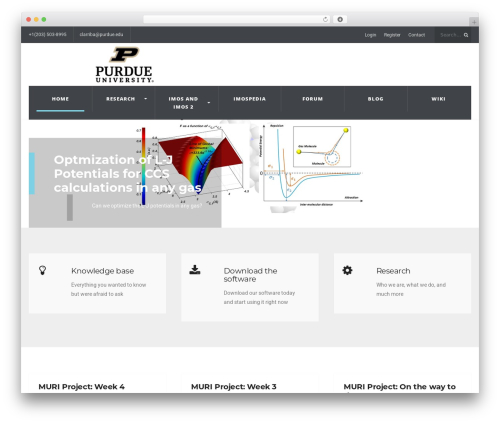Click the Register link

coord(392,35)
